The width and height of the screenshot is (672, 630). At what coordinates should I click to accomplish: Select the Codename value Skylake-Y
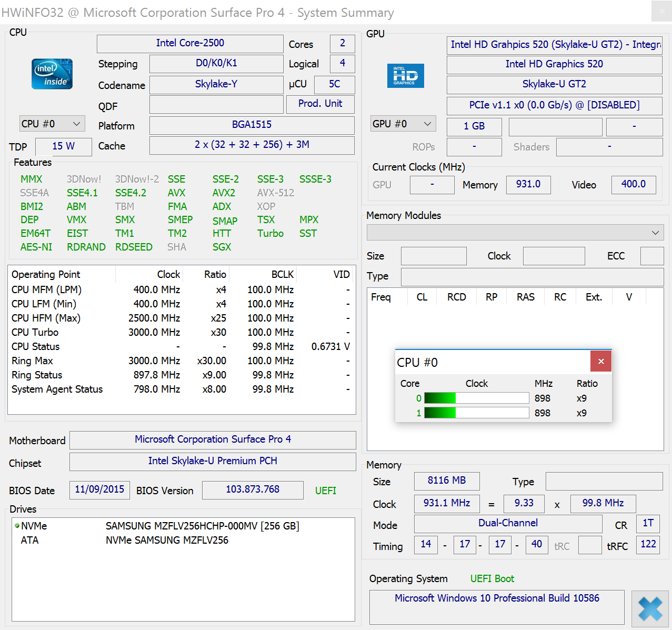click(x=216, y=85)
